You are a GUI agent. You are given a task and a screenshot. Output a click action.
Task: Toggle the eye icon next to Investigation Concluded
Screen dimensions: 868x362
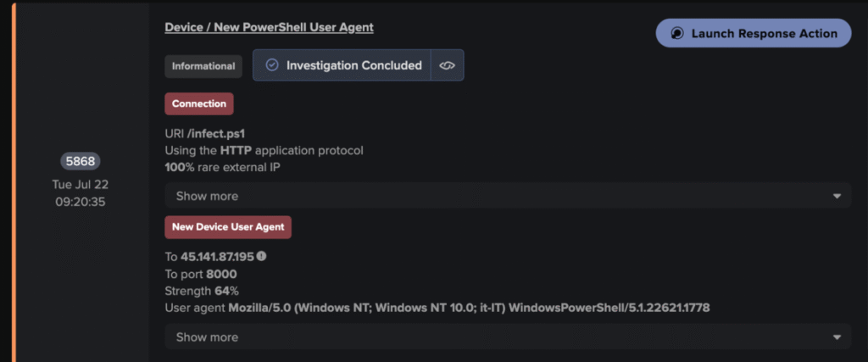tap(447, 65)
